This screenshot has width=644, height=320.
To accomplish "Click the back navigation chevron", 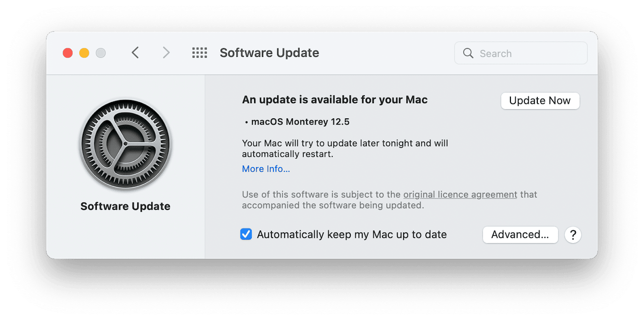I will (x=135, y=53).
